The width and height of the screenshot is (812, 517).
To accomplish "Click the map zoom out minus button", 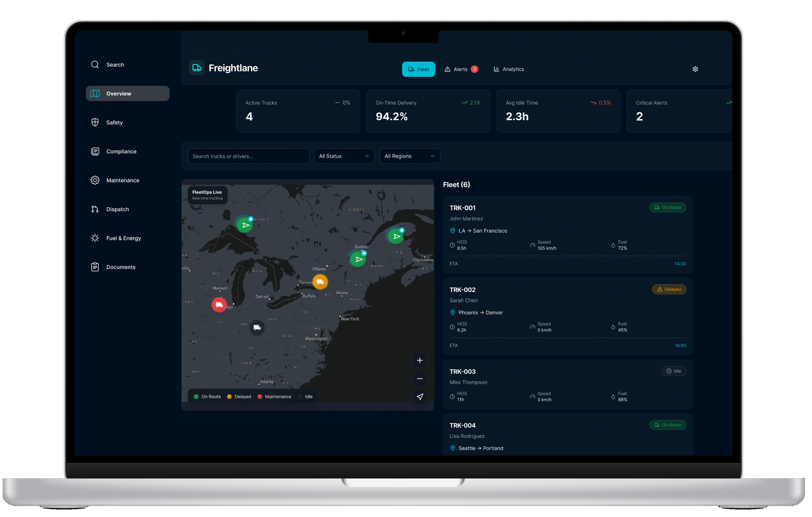I will tap(420, 378).
